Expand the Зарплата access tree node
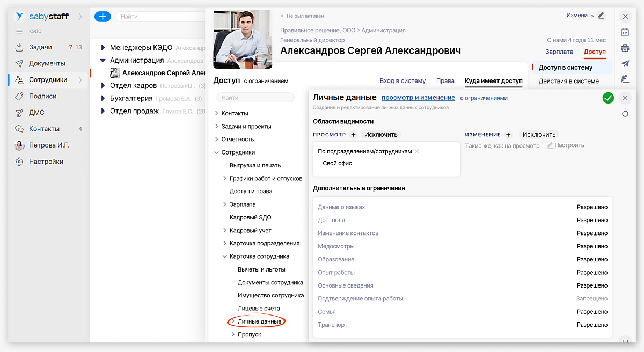Screen dimensions: 644x352 point(225,204)
